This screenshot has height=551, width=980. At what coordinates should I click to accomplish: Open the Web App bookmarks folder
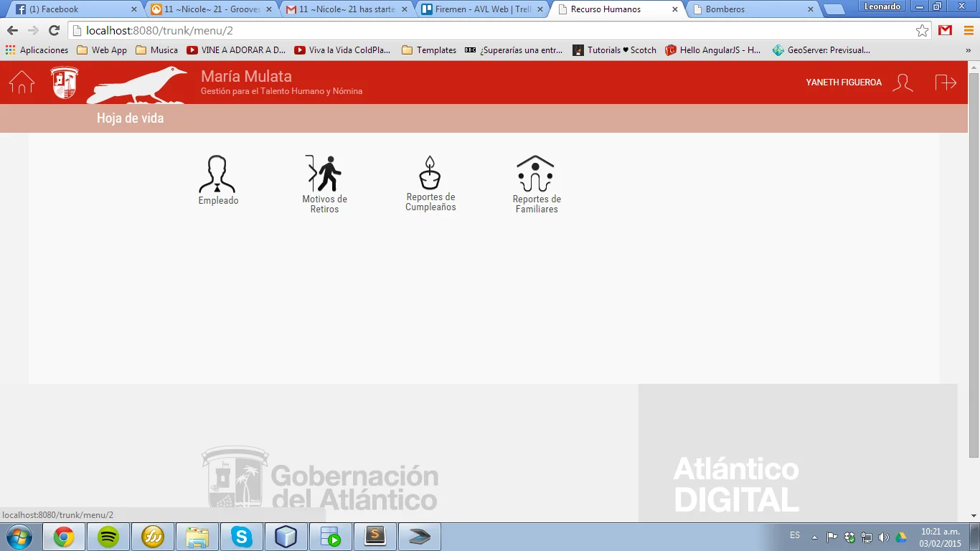tap(102, 50)
